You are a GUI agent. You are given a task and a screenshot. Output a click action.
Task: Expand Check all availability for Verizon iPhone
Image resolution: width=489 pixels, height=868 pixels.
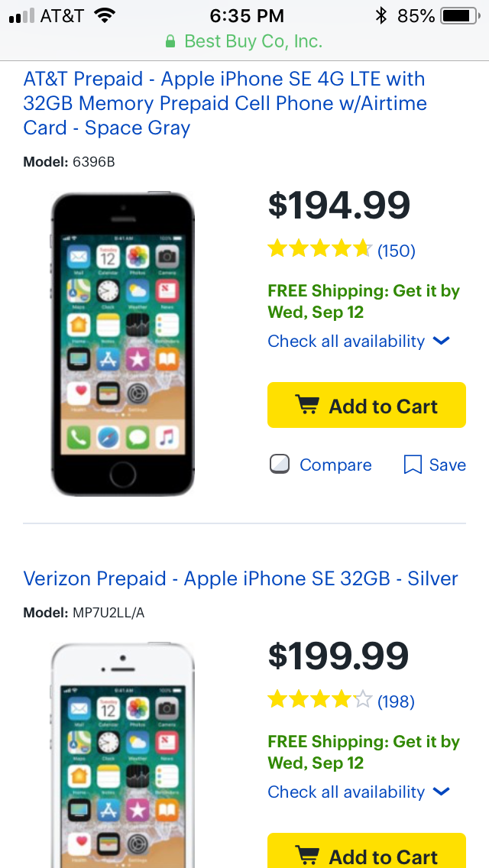(x=359, y=792)
